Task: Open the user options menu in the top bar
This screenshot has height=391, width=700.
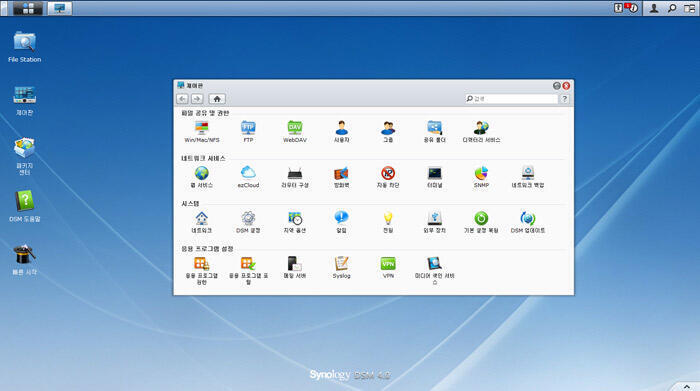Action: [x=654, y=8]
